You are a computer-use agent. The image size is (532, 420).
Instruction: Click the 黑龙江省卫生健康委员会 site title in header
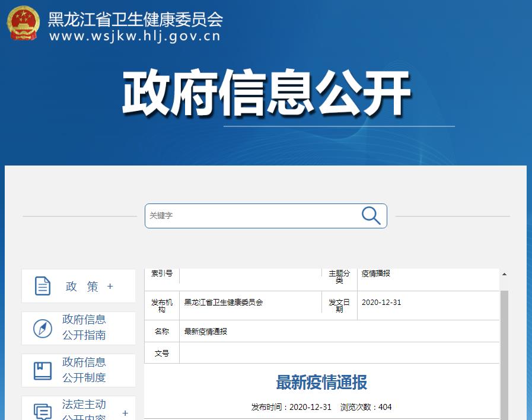pos(135,19)
